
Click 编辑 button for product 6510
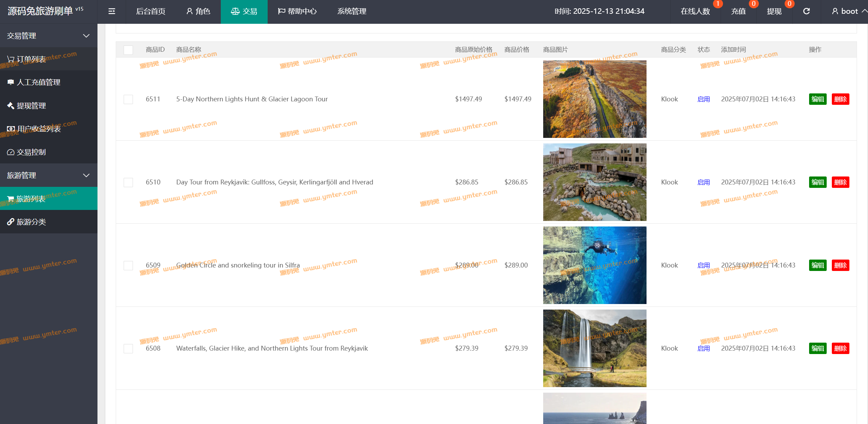pos(817,182)
